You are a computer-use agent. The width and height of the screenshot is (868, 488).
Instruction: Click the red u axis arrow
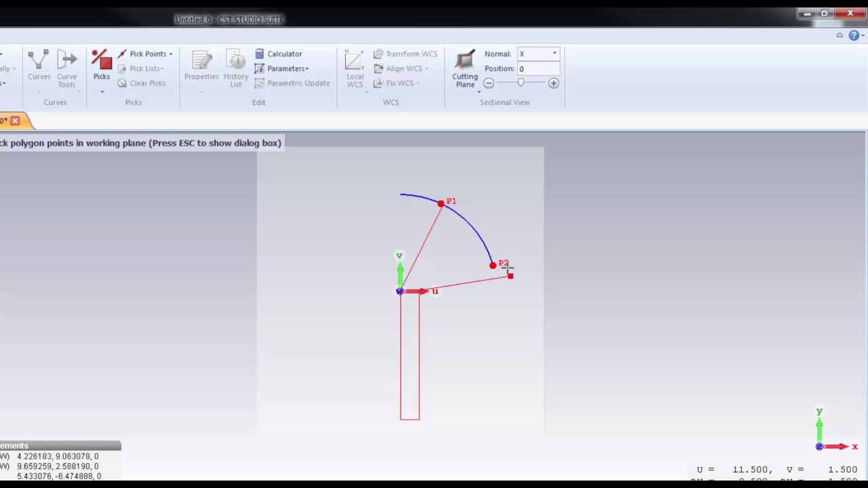pyautogui.click(x=417, y=291)
